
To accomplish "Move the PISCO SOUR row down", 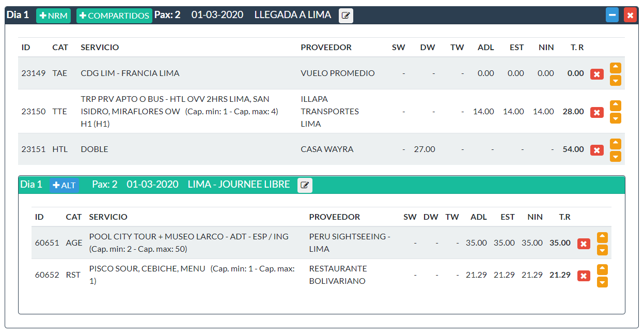I will (x=602, y=282).
